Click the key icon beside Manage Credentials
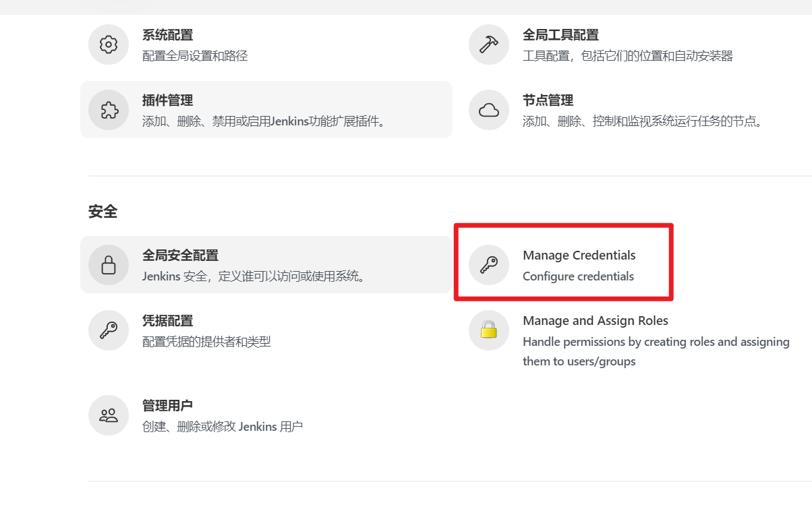The height and width of the screenshot is (509, 812). pos(488,265)
